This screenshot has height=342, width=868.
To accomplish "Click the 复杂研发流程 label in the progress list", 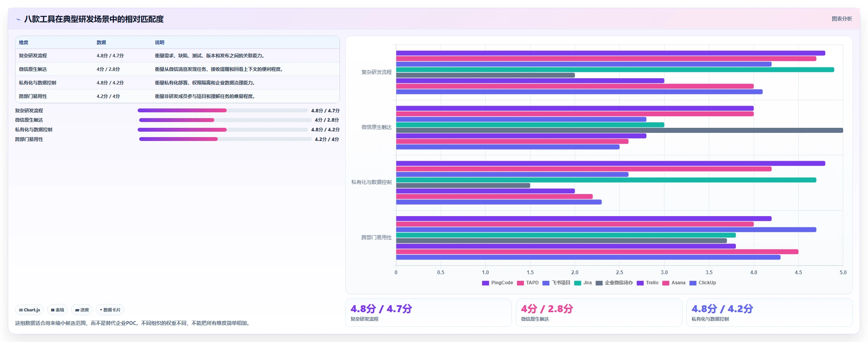I will [x=29, y=111].
